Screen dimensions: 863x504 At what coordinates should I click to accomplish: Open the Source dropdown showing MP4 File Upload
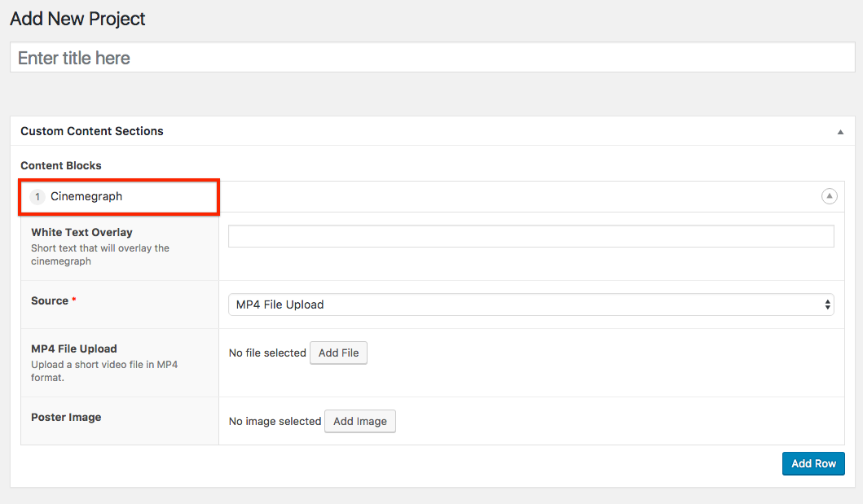click(x=531, y=305)
